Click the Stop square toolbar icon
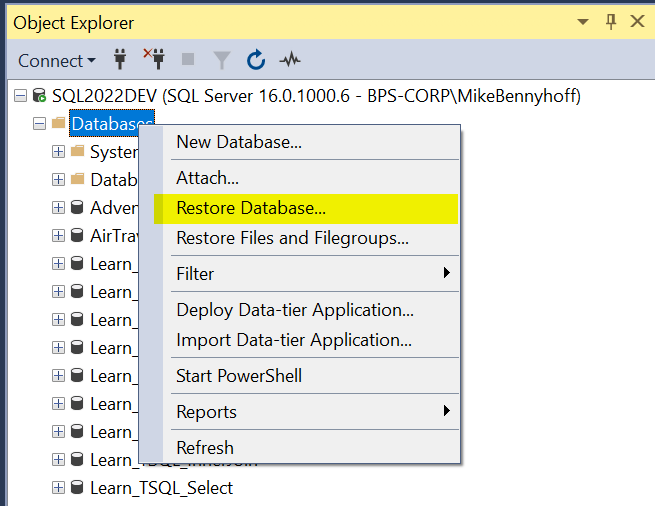 [x=188, y=60]
